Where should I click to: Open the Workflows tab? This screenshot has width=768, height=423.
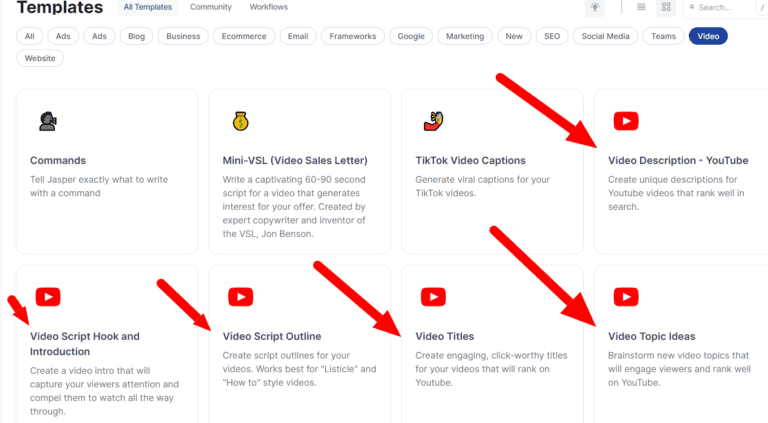click(x=268, y=7)
